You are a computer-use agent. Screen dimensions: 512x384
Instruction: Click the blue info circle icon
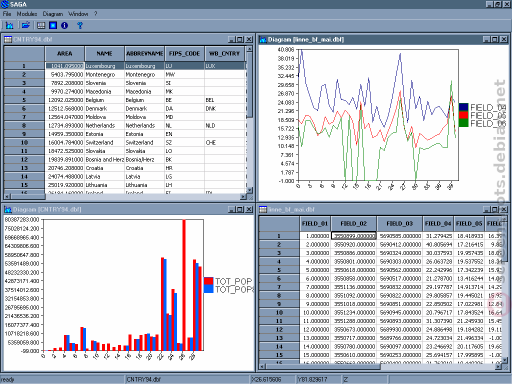[65, 25]
